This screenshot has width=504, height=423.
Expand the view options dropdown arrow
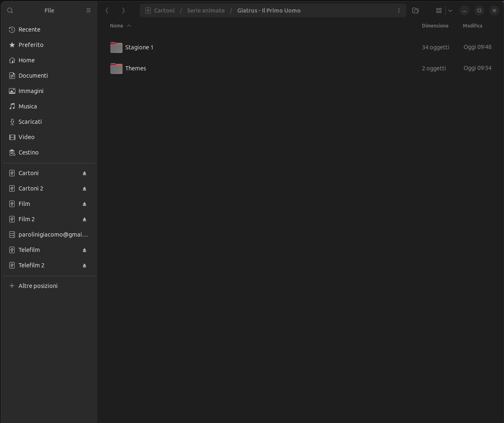coord(450,11)
